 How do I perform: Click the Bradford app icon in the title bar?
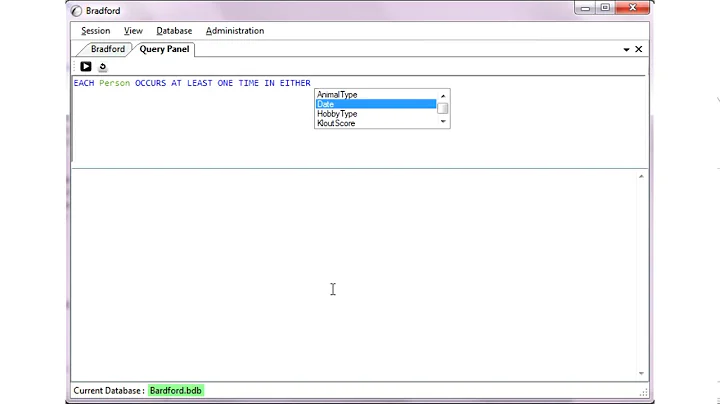tap(77, 11)
